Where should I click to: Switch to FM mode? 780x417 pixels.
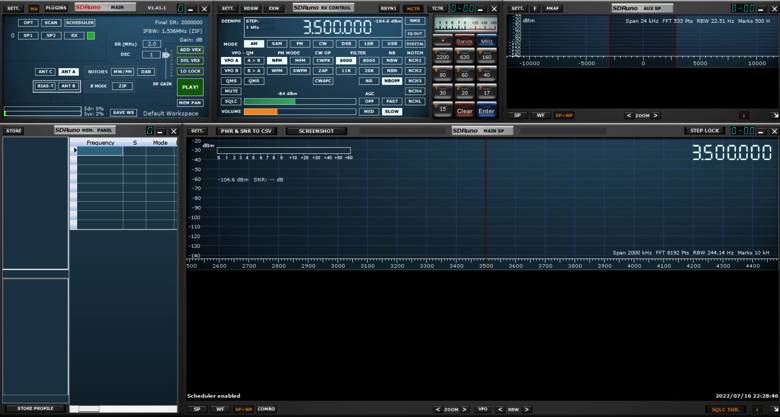(x=300, y=44)
